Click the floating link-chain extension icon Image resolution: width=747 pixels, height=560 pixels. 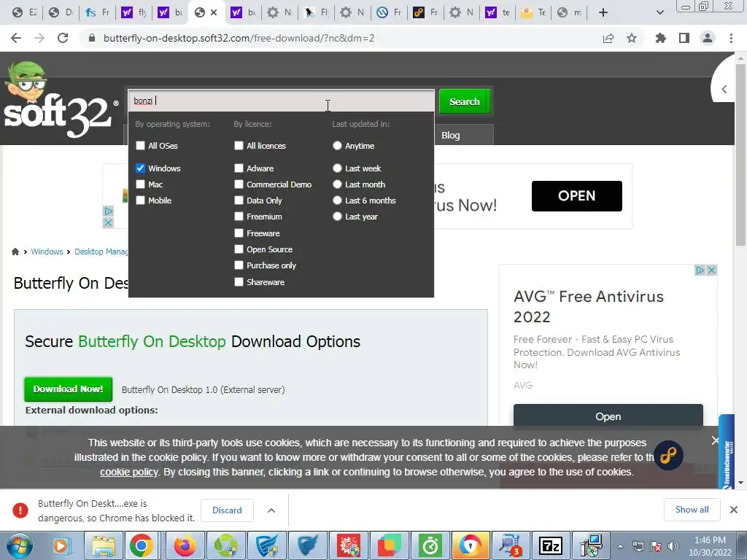point(668,455)
